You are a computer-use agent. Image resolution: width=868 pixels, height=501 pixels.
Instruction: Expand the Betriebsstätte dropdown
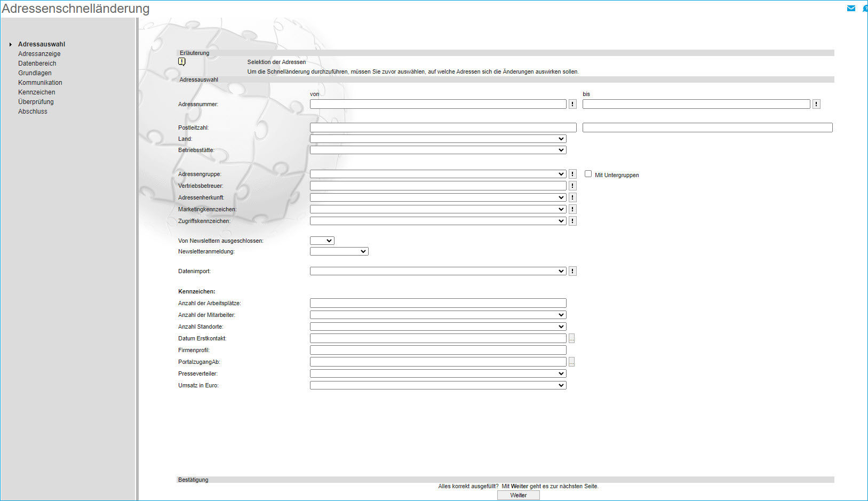click(x=437, y=150)
